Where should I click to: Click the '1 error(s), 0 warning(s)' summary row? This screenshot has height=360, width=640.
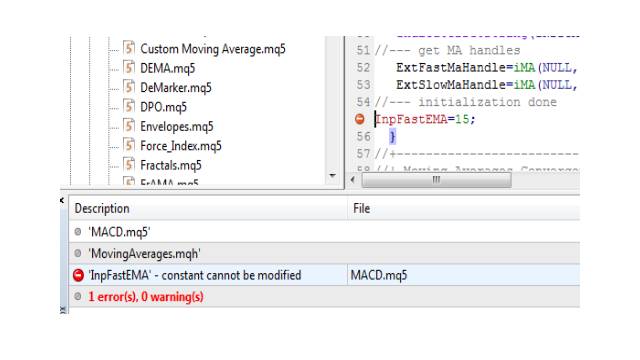(324, 297)
